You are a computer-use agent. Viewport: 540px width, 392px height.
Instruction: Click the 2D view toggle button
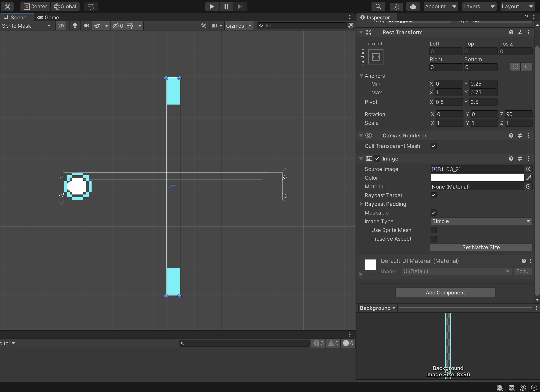pyautogui.click(x=60, y=25)
